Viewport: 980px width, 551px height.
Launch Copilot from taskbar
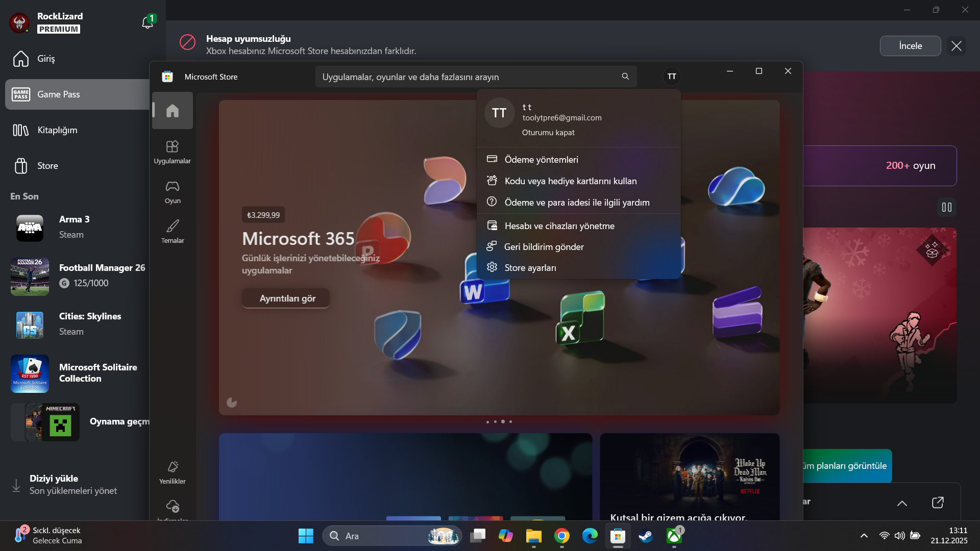506,536
